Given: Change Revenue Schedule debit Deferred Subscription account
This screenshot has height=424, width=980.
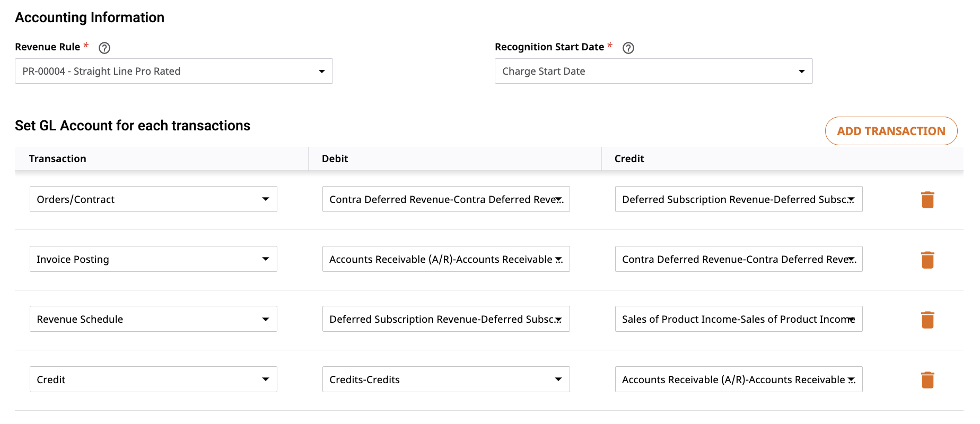Looking at the screenshot, I should point(446,319).
